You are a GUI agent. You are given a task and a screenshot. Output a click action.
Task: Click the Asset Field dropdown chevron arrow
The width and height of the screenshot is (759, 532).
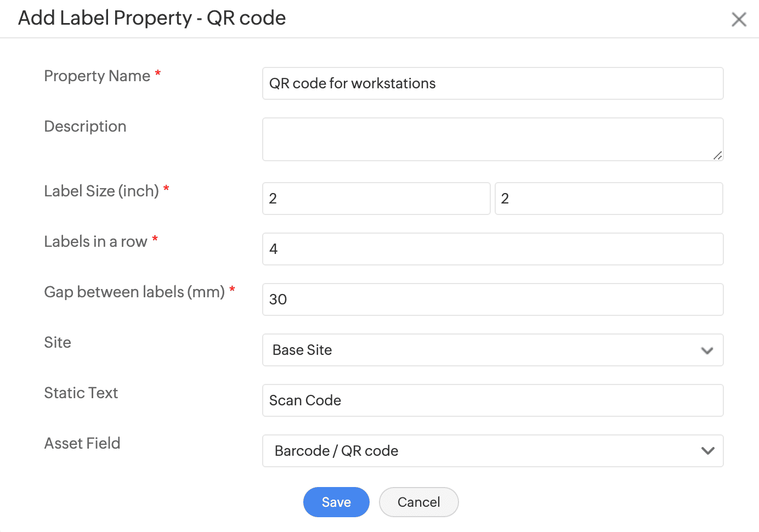coord(707,451)
